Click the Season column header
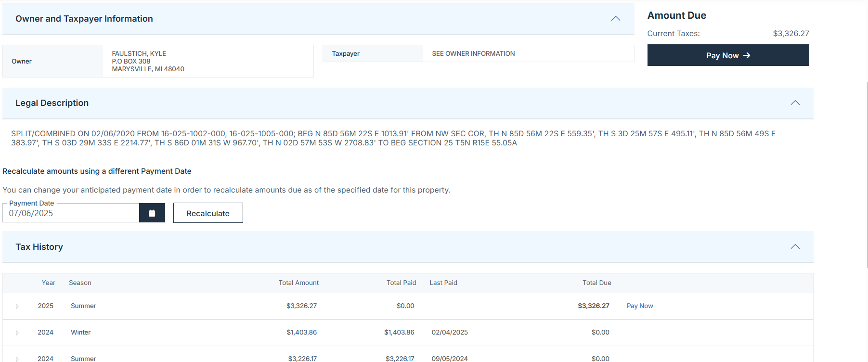The height and width of the screenshot is (362, 868). (80, 283)
